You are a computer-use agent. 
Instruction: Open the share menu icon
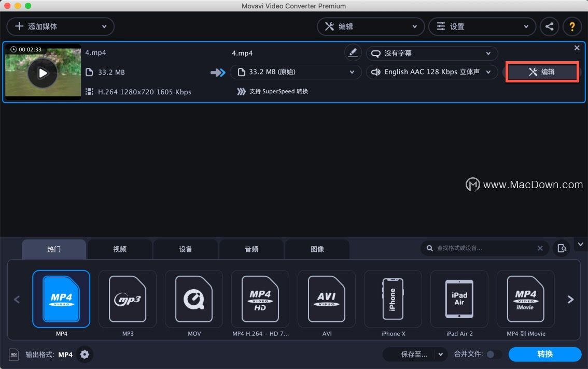pyautogui.click(x=550, y=26)
